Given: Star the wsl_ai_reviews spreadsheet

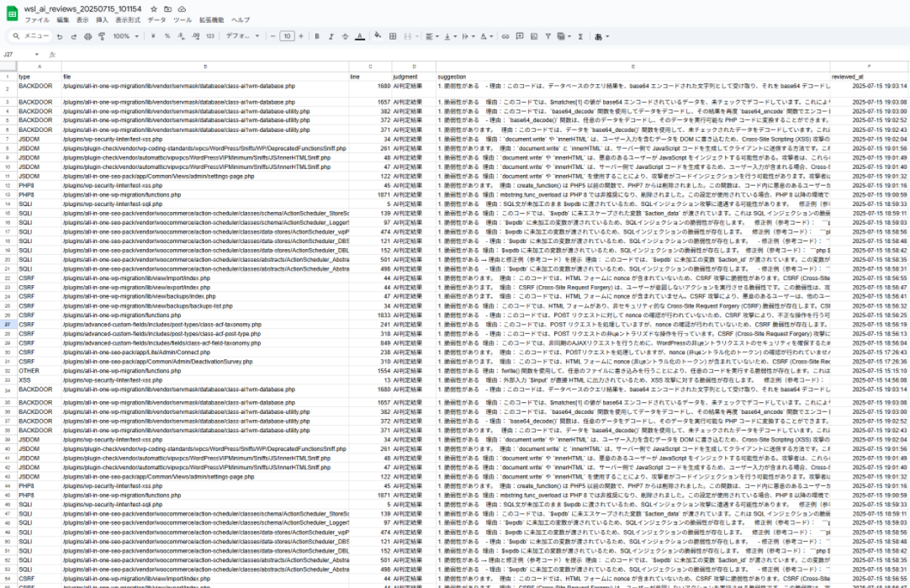Looking at the screenshot, I should click(x=154, y=9).
